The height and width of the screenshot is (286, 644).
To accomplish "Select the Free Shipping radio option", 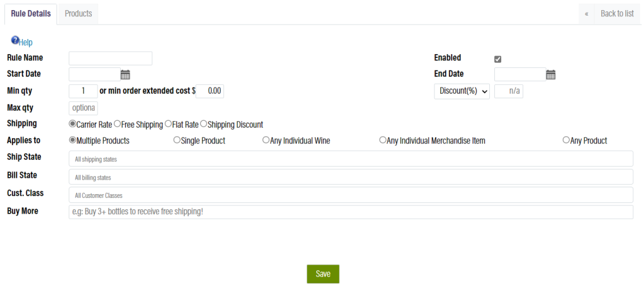I will (x=118, y=124).
